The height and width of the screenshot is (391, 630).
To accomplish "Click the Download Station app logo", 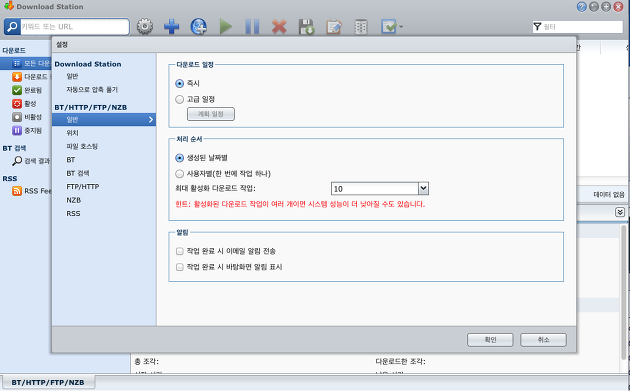I will point(9,6).
